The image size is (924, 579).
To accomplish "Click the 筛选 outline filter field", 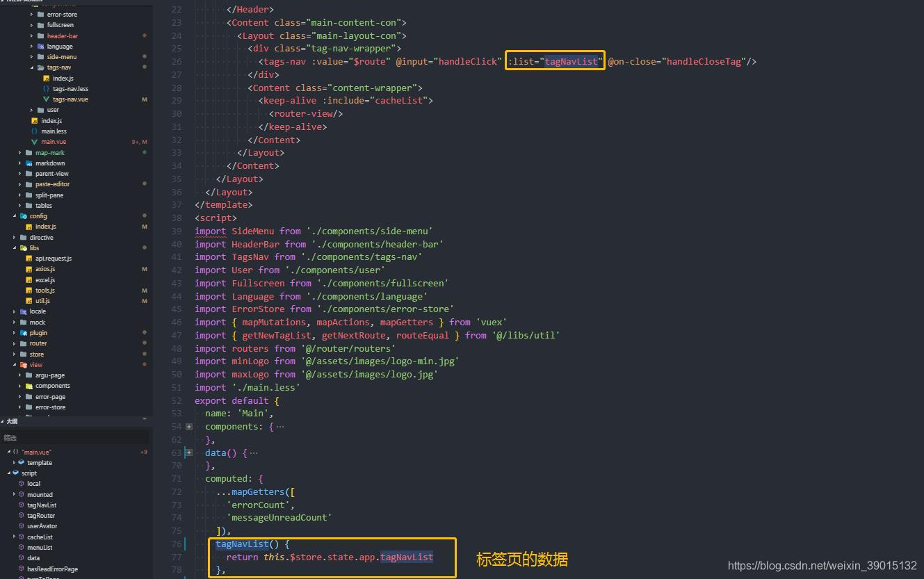I will click(75, 437).
